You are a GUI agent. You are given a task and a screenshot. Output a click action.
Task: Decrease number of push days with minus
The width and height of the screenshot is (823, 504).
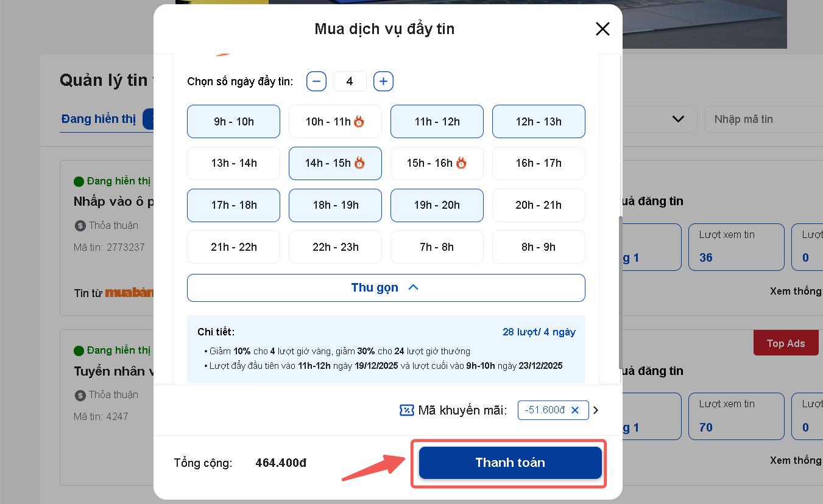(316, 81)
